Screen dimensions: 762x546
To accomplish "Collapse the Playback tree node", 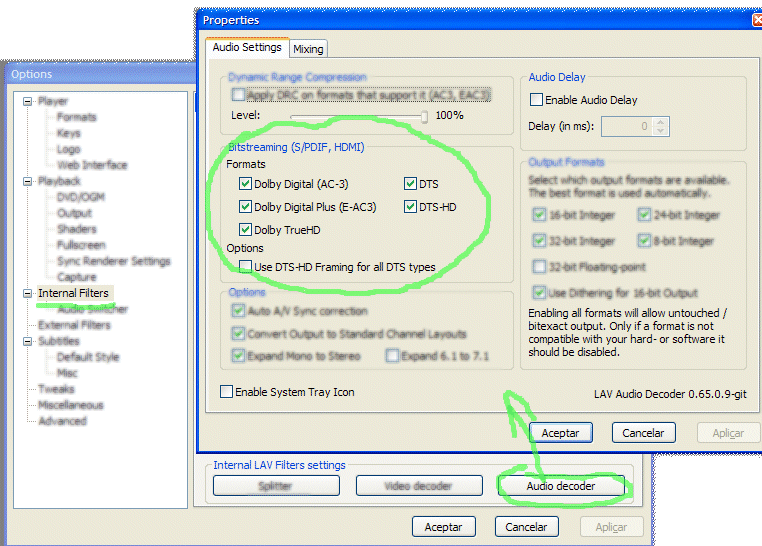I will (28, 181).
